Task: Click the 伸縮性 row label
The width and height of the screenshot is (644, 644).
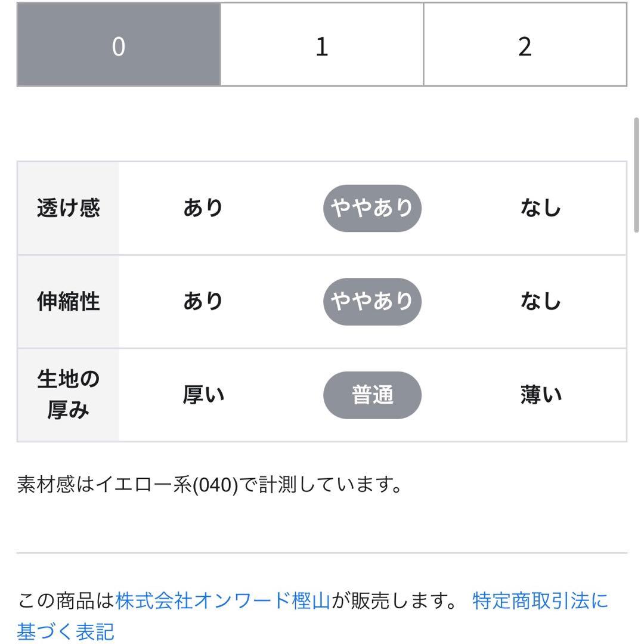Action: [x=67, y=301]
